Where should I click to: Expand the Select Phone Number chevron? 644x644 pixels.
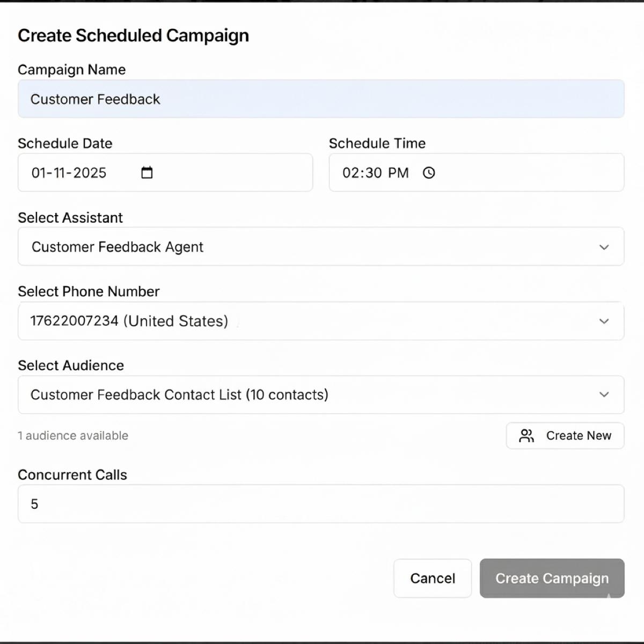604,321
